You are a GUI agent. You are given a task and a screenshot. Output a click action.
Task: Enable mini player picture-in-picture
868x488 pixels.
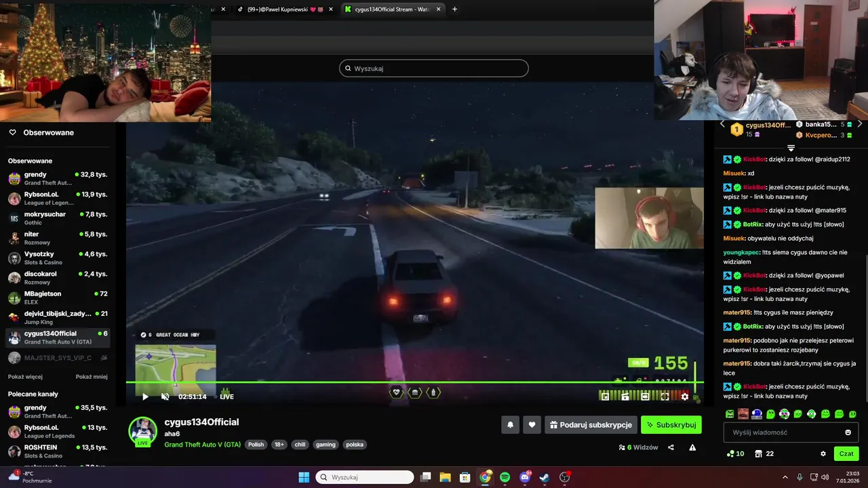pyautogui.click(x=605, y=396)
